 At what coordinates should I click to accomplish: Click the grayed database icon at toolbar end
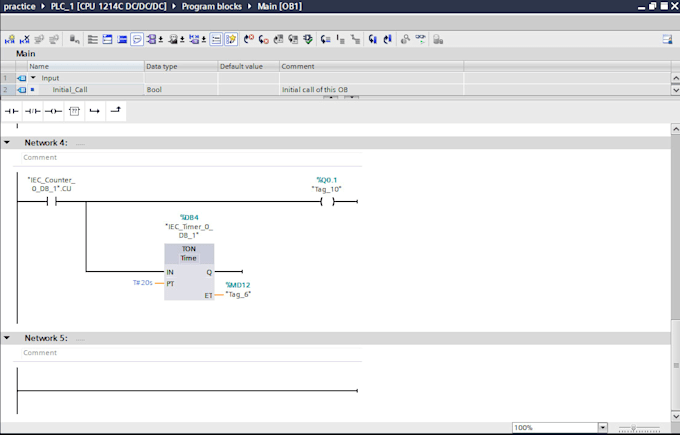click(x=438, y=40)
